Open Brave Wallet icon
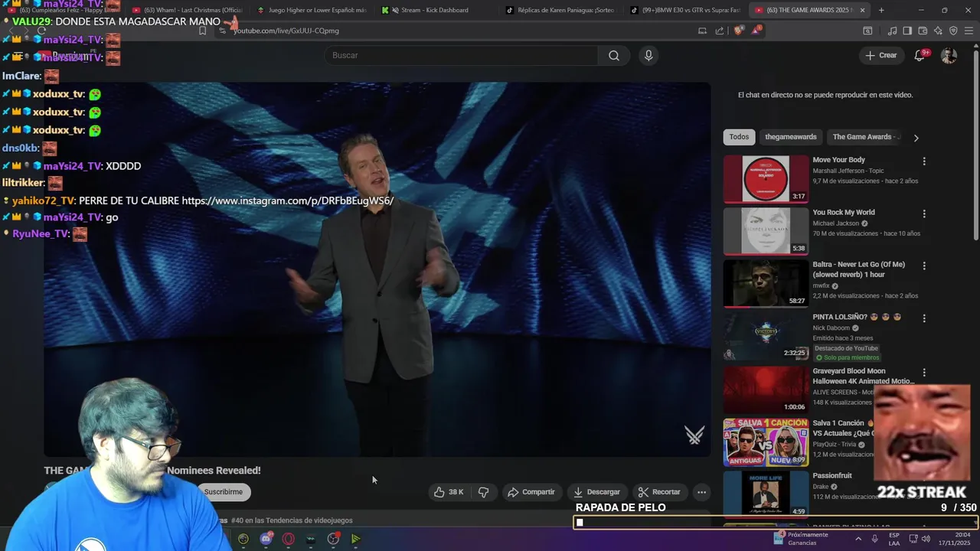This screenshot has height=551, width=980. point(923,31)
